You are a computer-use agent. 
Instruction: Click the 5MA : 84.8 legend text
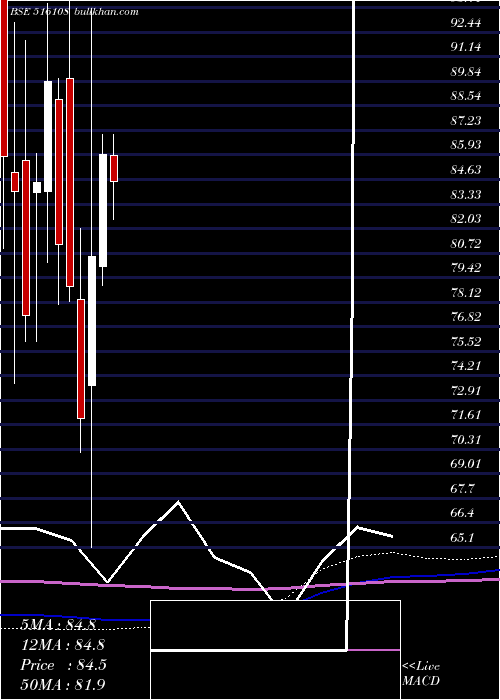coord(58,625)
